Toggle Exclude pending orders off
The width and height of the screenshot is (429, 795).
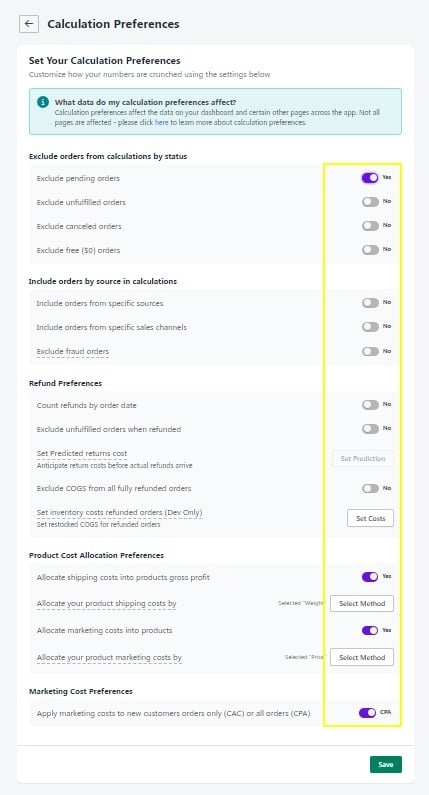pos(370,178)
